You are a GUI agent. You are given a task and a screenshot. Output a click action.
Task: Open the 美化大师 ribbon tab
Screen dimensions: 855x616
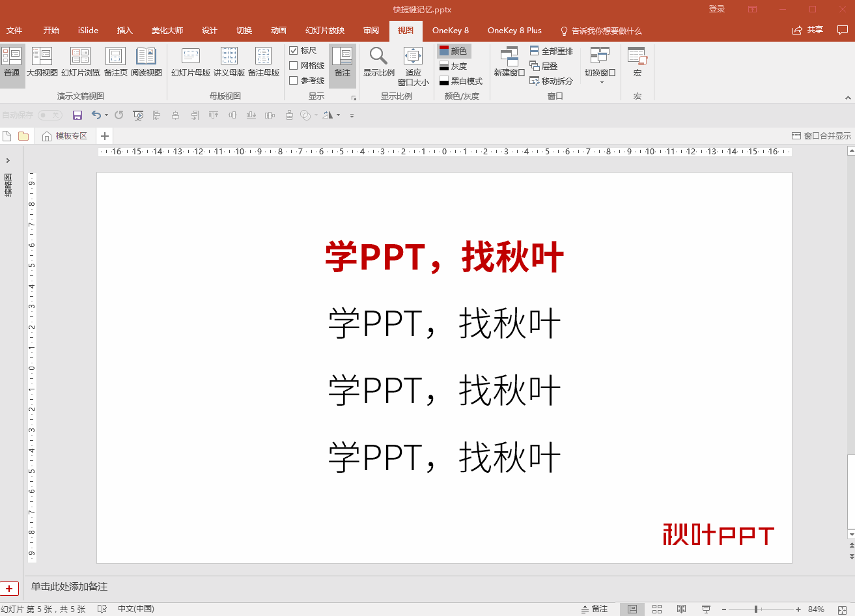click(167, 30)
